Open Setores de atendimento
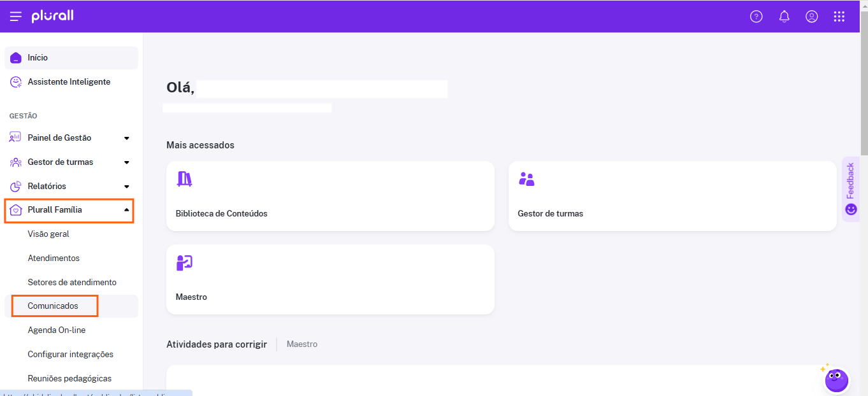This screenshot has height=396, width=868. click(72, 282)
